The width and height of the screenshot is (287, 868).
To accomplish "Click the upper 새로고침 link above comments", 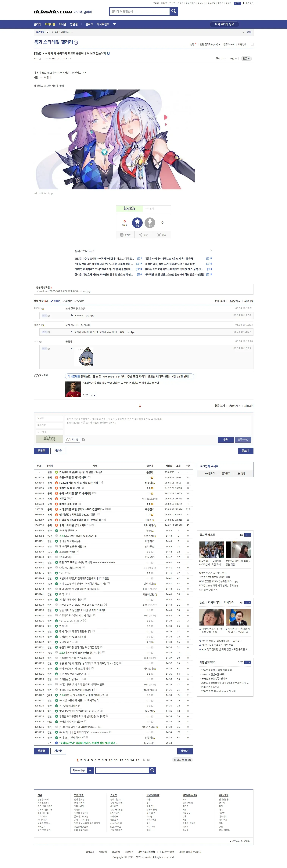I will tap(249, 301).
